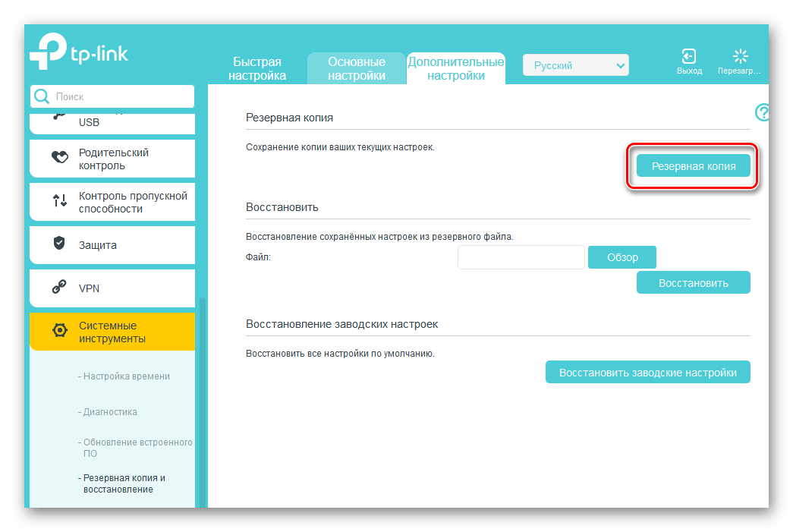The image size is (793, 532).
Task: Click the Восстановить button
Action: [693, 283]
